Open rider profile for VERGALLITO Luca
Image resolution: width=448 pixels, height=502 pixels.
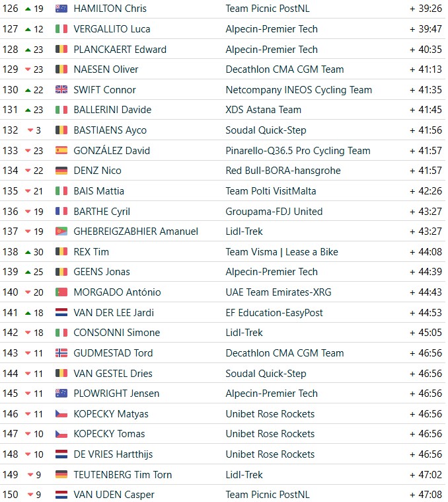pos(112,29)
